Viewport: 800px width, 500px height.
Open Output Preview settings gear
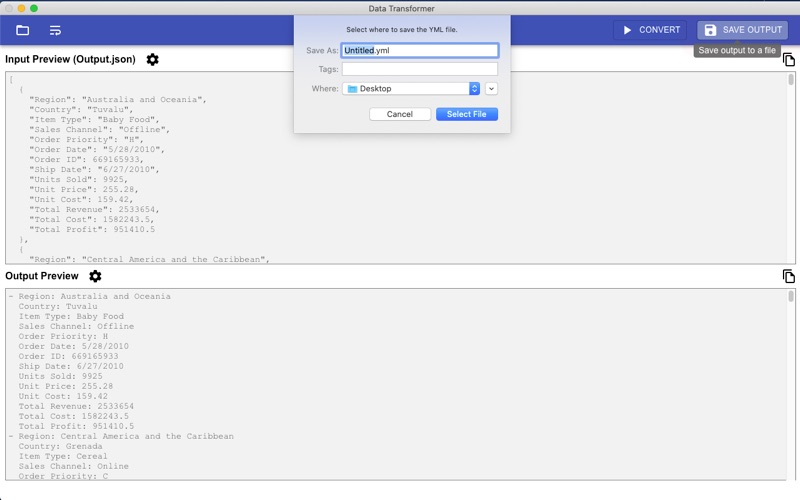click(95, 276)
